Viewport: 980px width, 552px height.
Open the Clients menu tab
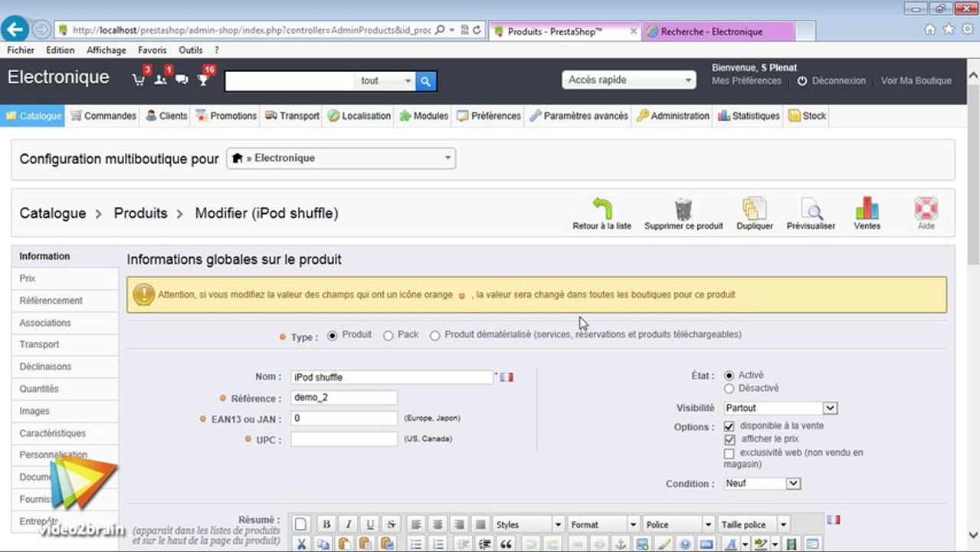[x=166, y=116]
